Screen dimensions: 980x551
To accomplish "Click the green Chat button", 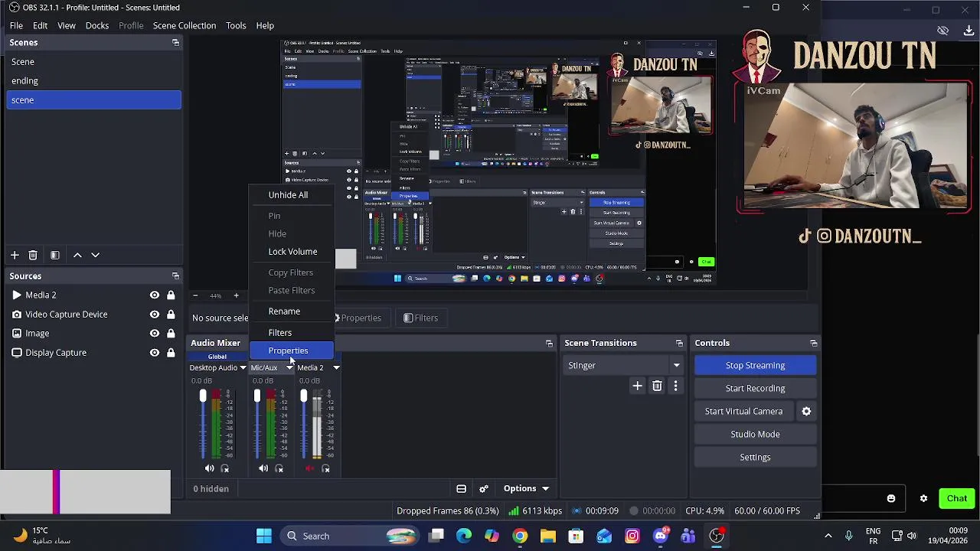I will [x=956, y=499].
